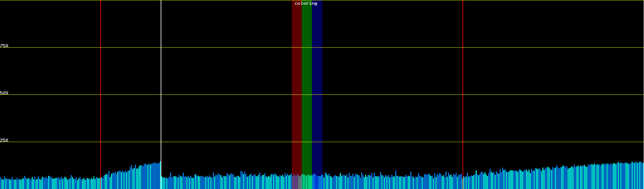Image resolution: width=644 pixels, height=189 pixels.
Task: Click the histogram bars inside the red band
Action: [297, 182]
